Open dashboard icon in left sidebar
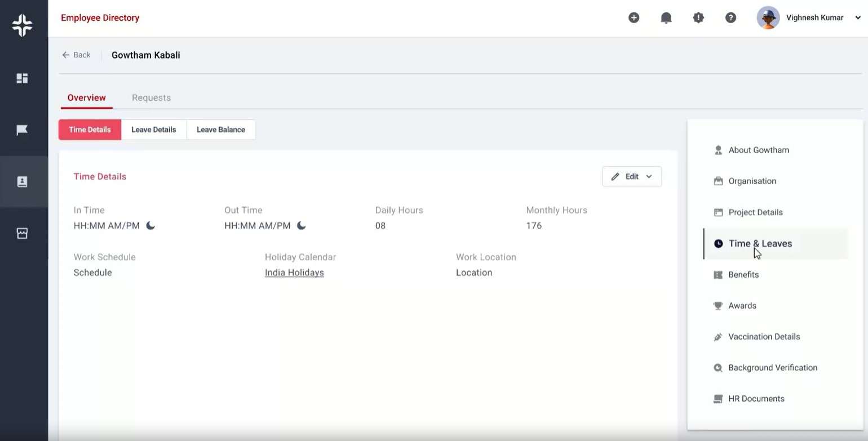 (23, 78)
